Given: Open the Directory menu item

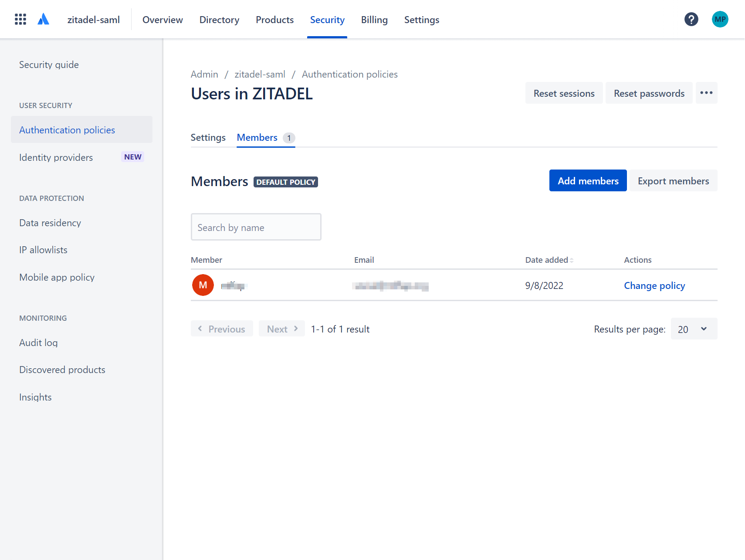Looking at the screenshot, I should (x=219, y=20).
